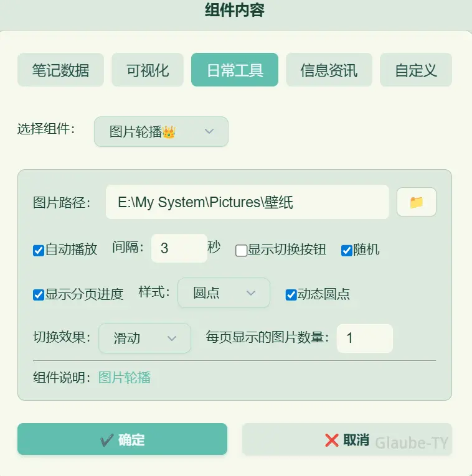The width and height of the screenshot is (472, 476).
Task: Open the 选择组件 dropdown
Action: pyautogui.click(x=161, y=132)
